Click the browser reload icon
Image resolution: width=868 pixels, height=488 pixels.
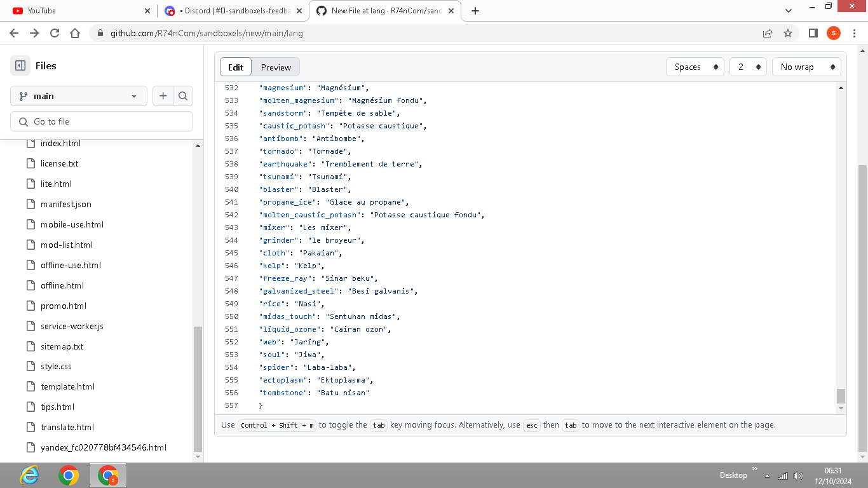[x=54, y=33]
